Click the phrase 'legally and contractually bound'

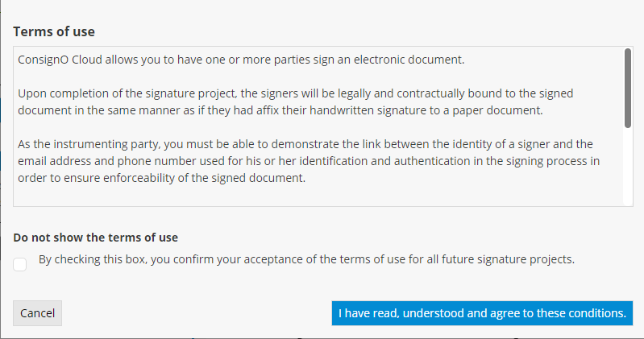409,93
